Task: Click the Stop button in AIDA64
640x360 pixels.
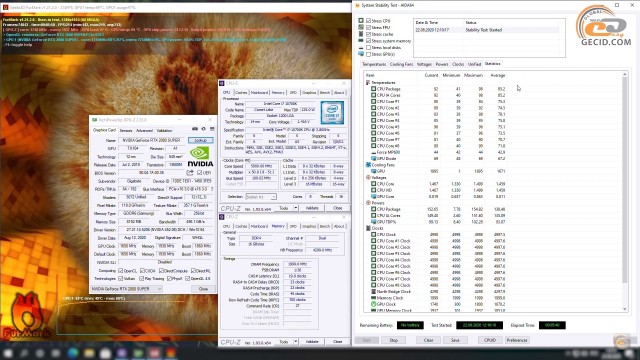Action: coord(393,340)
